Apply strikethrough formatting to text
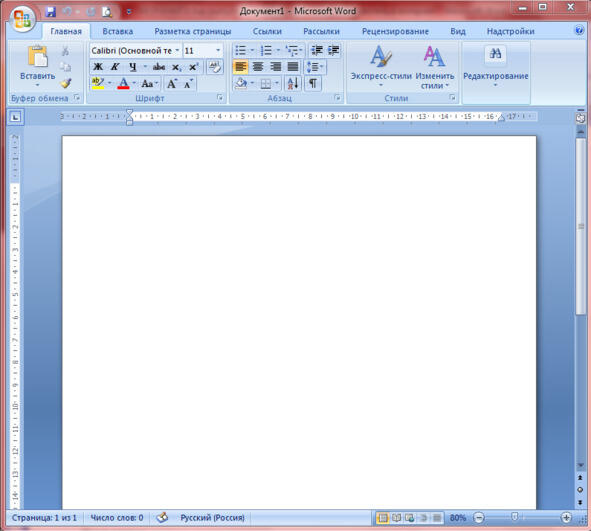 pos(159,67)
